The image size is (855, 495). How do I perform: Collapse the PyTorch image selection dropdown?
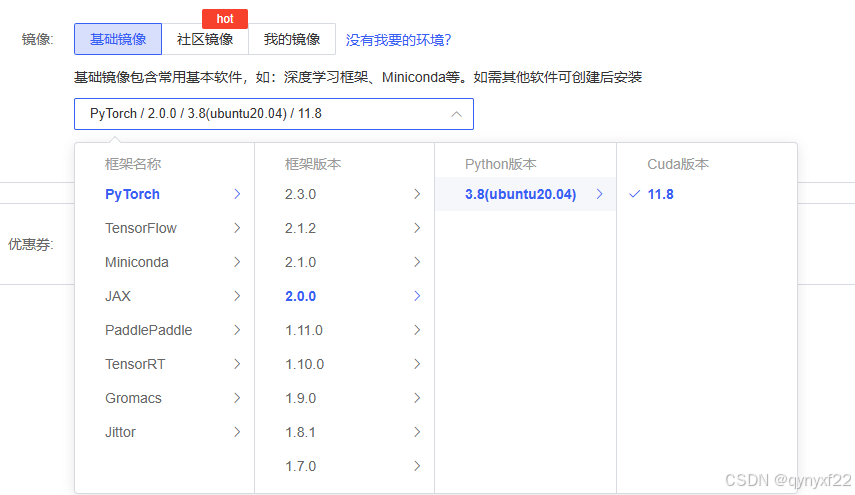pos(274,114)
